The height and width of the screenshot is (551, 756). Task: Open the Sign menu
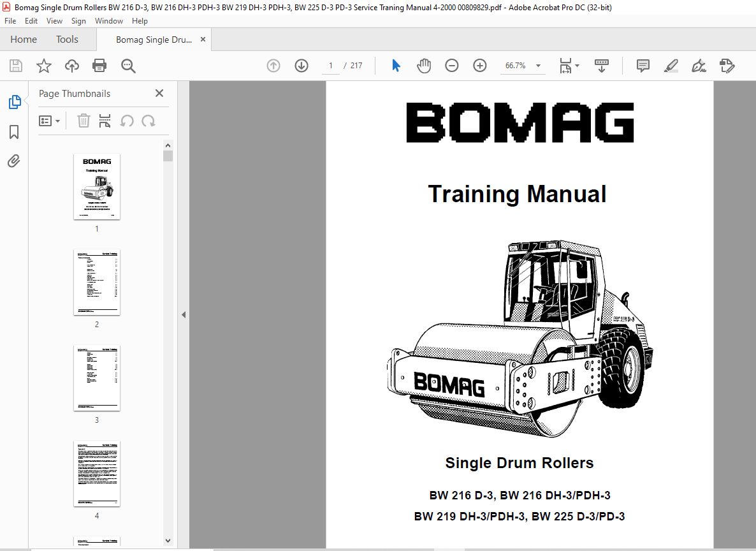(x=78, y=21)
